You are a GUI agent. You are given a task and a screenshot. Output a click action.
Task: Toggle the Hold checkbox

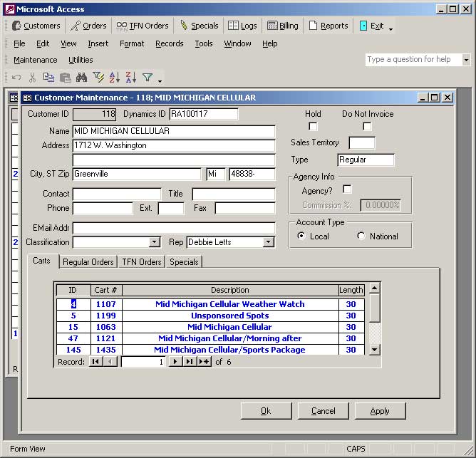pos(313,126)
